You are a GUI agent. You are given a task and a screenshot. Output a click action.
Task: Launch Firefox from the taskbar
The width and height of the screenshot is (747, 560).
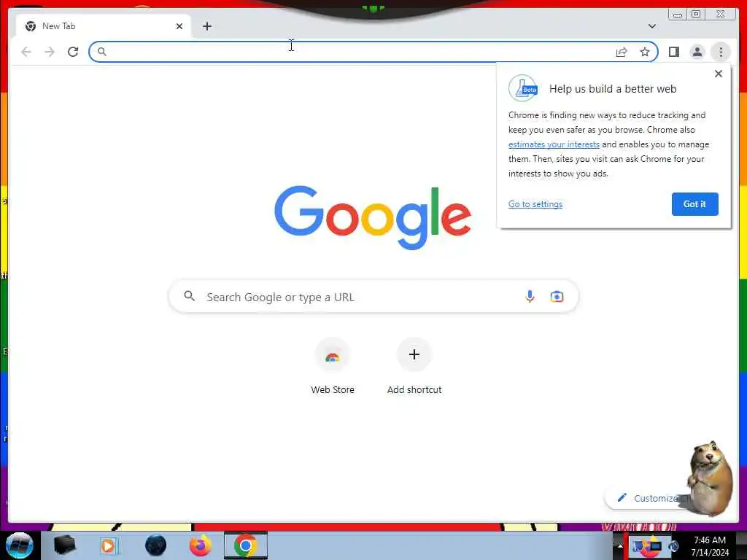[x=201, y=545]
